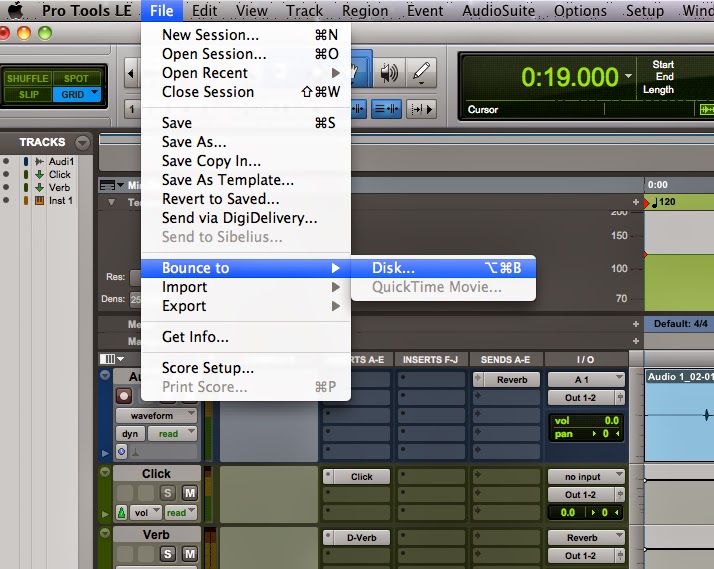This screenshot has height=569, width=714.
Task: Click the Tracks list options button
Action: pos(82,142)
